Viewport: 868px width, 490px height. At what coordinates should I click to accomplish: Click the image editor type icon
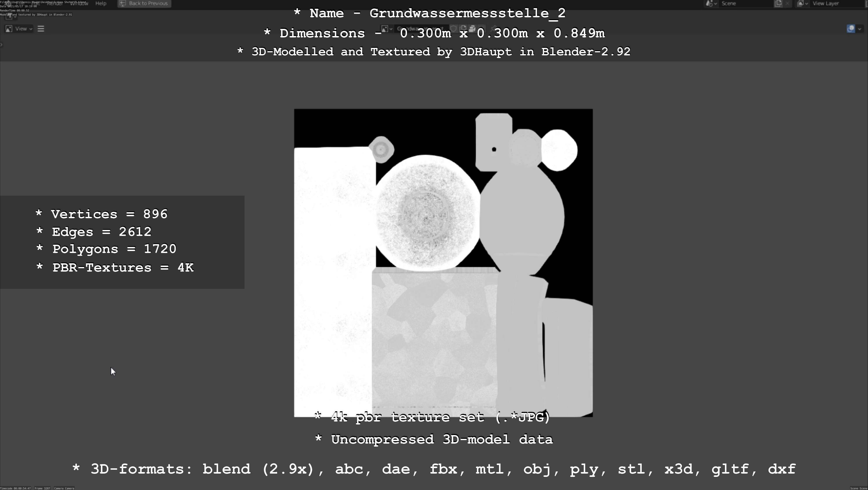(x=9, y=29)
